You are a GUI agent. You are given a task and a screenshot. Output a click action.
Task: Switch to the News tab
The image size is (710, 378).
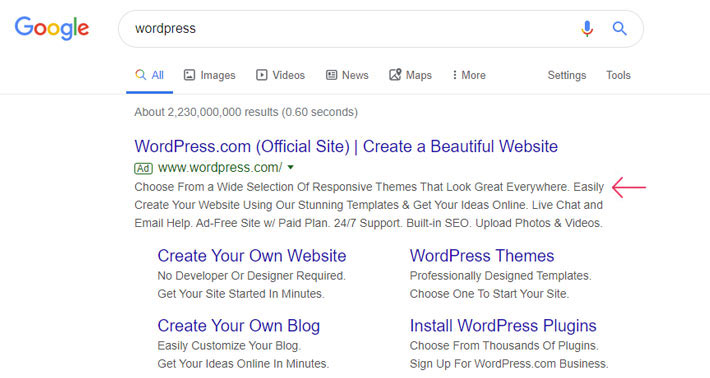point(347,75)
